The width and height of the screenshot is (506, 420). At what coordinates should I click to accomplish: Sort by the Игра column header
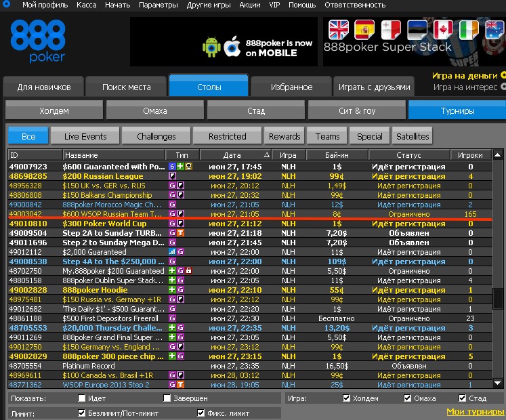pos(288,155)
